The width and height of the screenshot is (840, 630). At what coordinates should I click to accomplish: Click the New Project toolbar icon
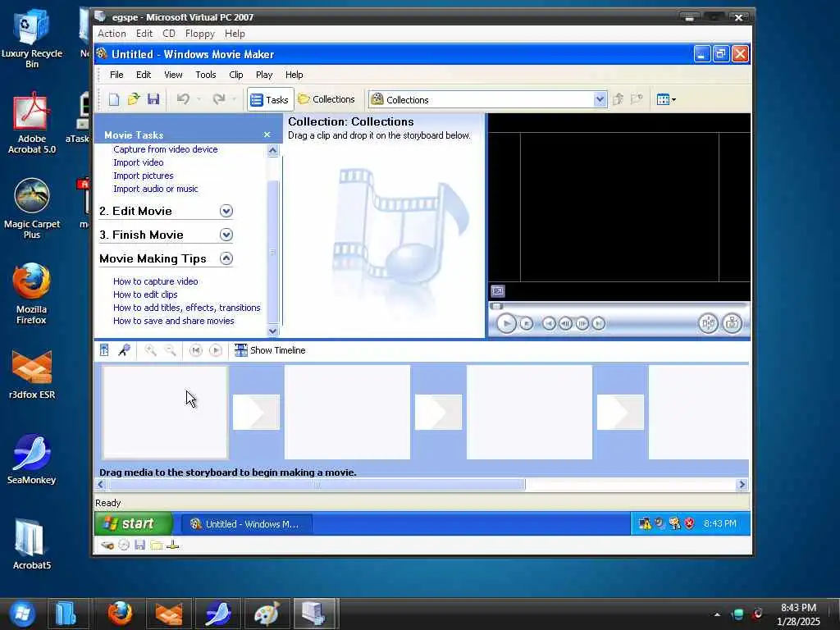click(114, 99)
